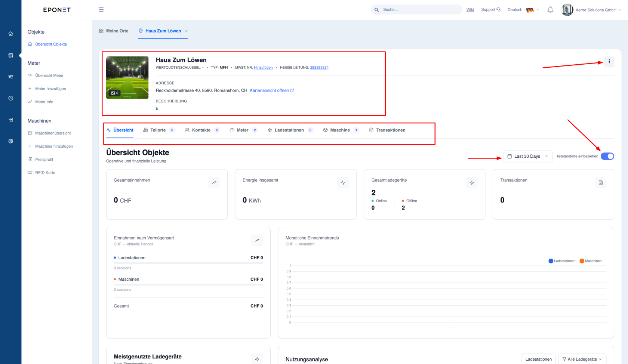Click the EPONET logo

(57, 10)
